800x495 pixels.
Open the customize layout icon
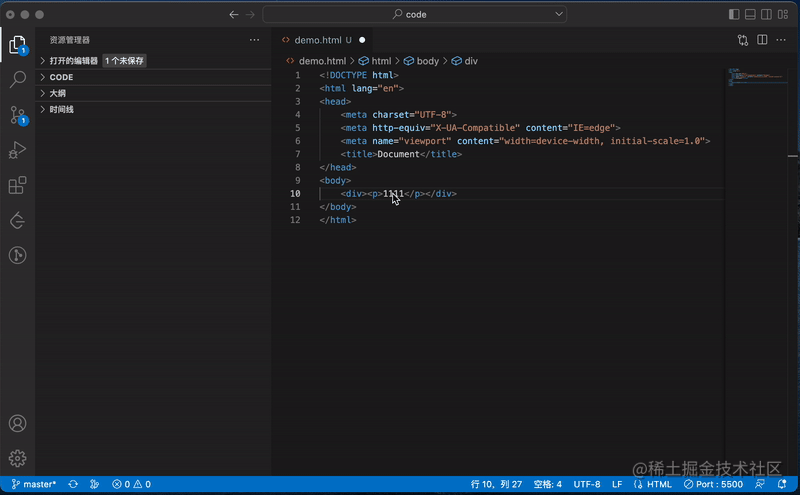783,14
